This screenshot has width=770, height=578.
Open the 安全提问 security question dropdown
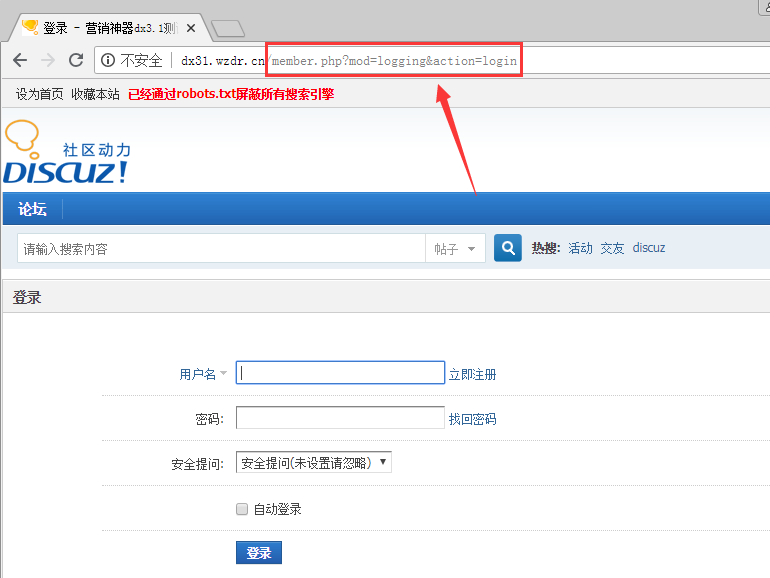pos(313,463)
